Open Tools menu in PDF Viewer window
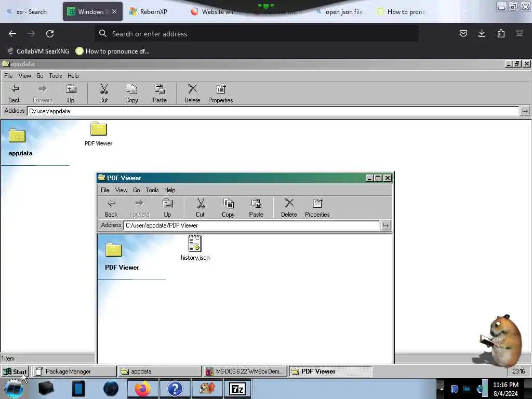The height and width of the screenshot is (399, 532). pos(152,190)
